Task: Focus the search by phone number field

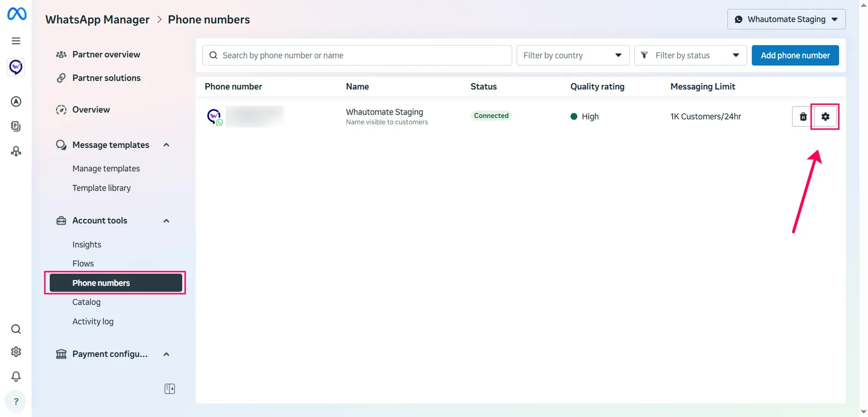Action: point(357,55)
